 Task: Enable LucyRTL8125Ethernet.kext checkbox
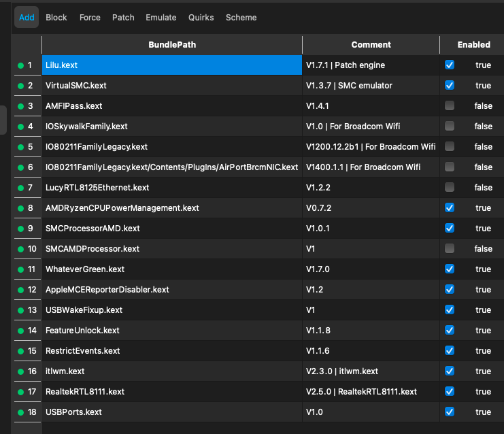point(450,187)
